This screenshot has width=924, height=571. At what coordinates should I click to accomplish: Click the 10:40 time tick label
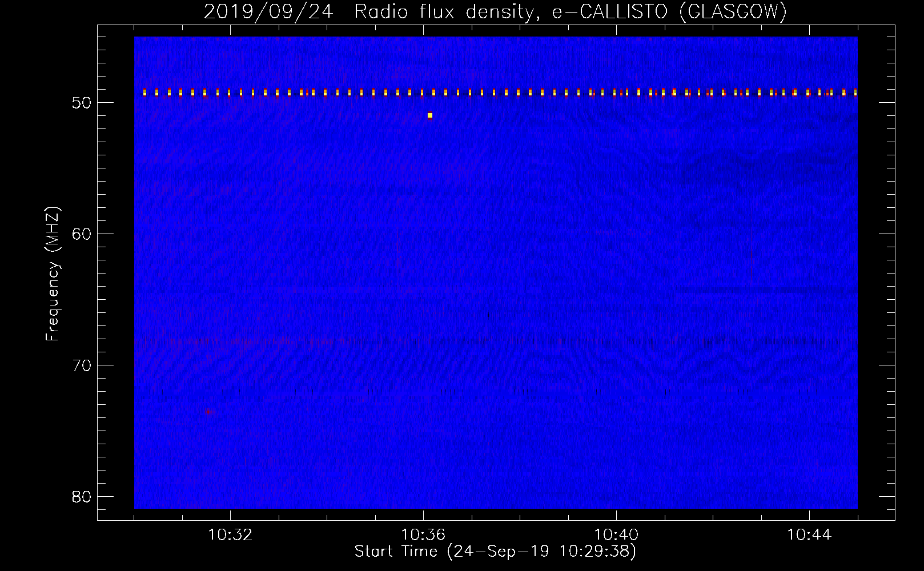click(x=616, y=535)
